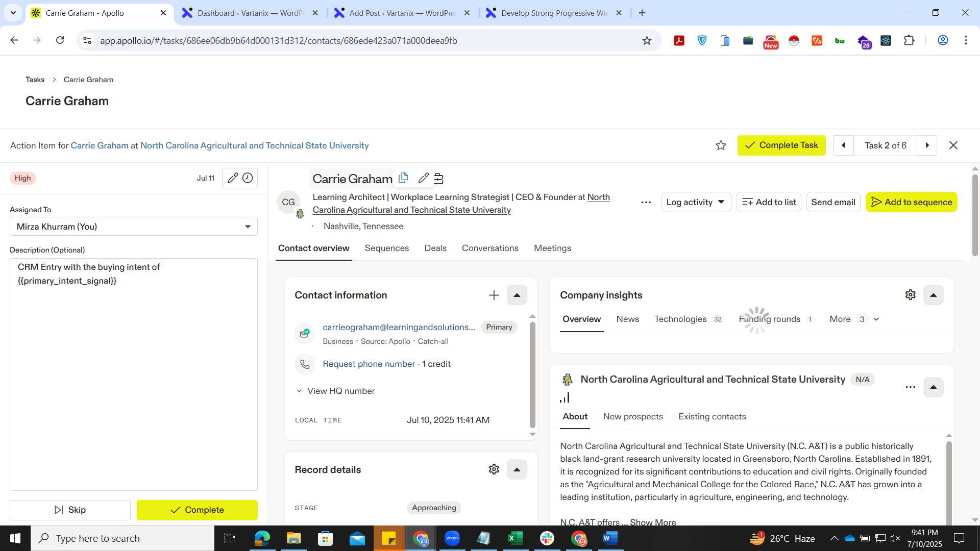Switch to the Sequences tab
The height and width of the screenshot is (551, 980).
386,248
